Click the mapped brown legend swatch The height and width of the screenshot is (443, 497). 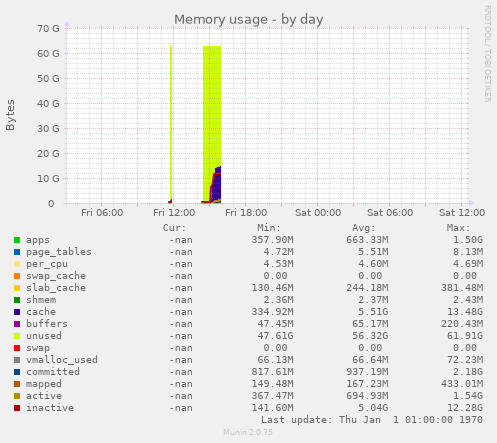click(x=17, y=384)
